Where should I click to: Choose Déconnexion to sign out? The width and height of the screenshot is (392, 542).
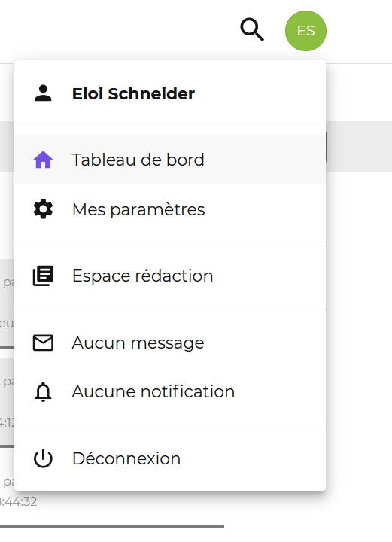pos(170,458)
